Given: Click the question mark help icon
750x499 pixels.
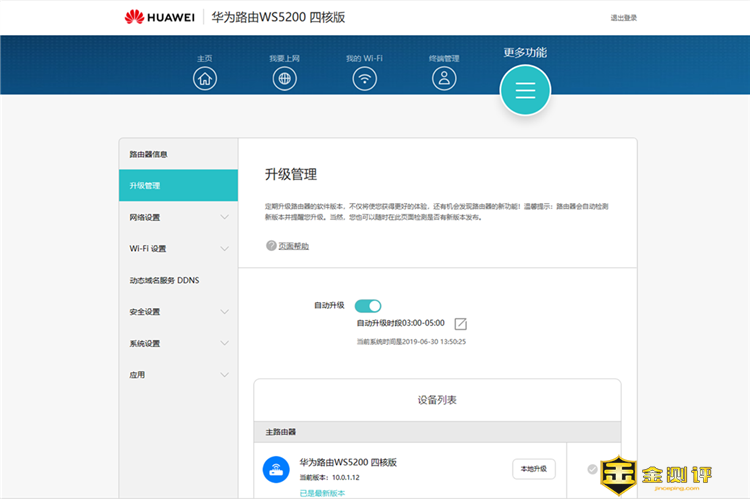Looking at the screenshot, I should point(270,245).
